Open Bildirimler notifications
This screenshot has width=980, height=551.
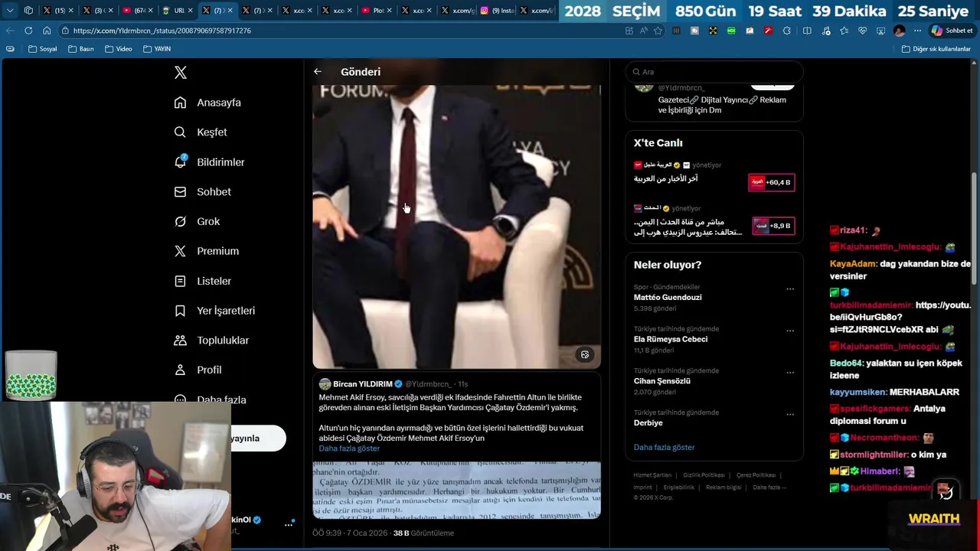click(x=209, y=162)
